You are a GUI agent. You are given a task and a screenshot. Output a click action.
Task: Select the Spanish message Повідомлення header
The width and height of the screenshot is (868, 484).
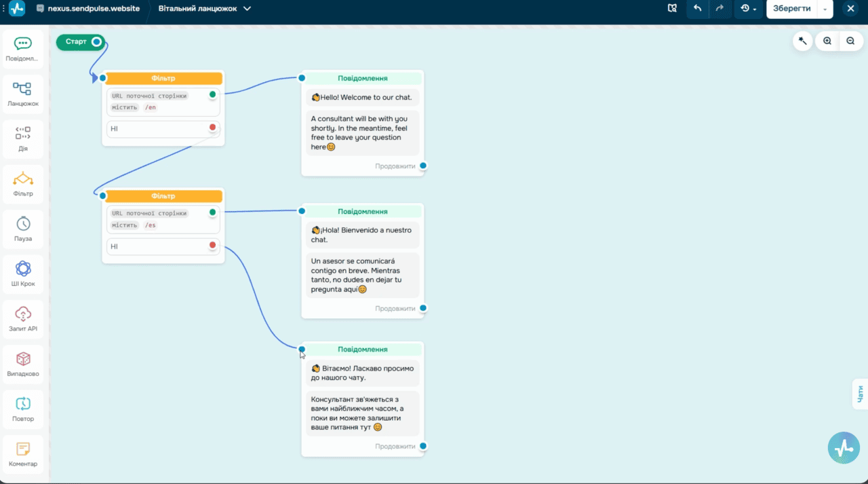tap(363, 212)
